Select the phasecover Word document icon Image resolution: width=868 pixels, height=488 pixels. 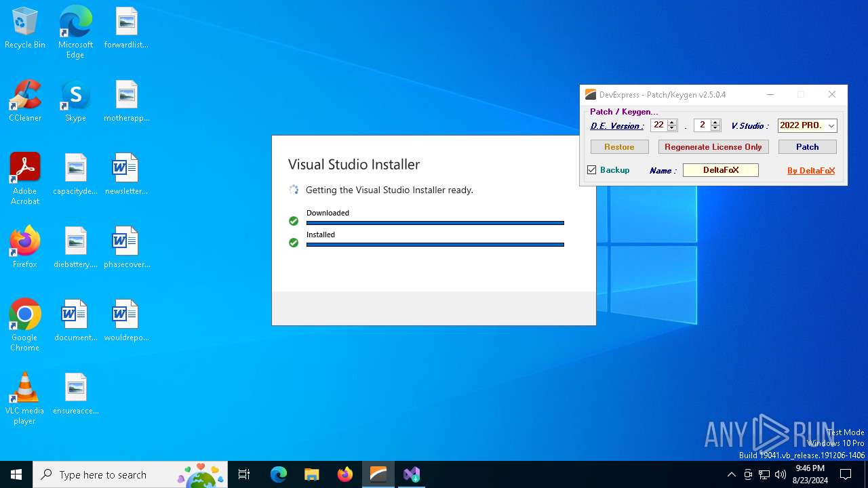pos(126,248)
